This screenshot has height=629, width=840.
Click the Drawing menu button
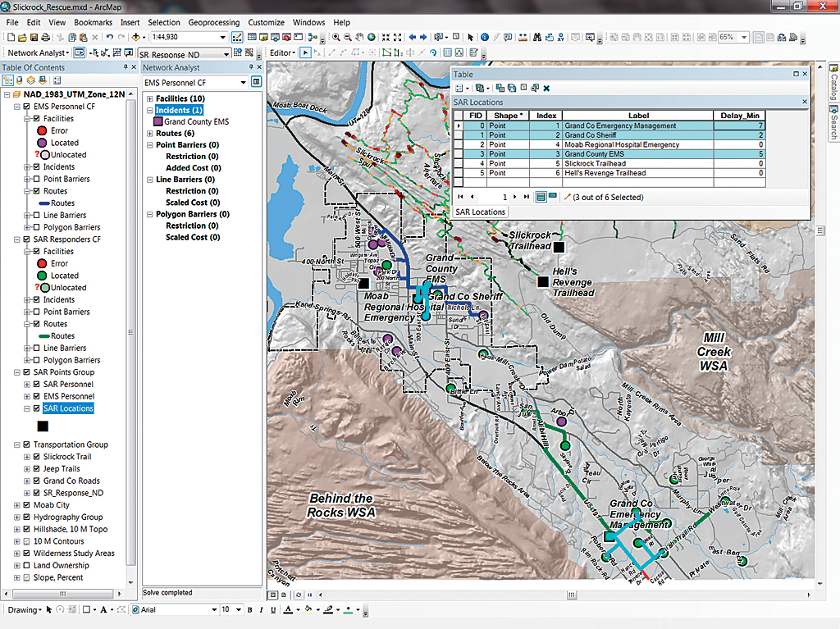(x=25, y=610)
